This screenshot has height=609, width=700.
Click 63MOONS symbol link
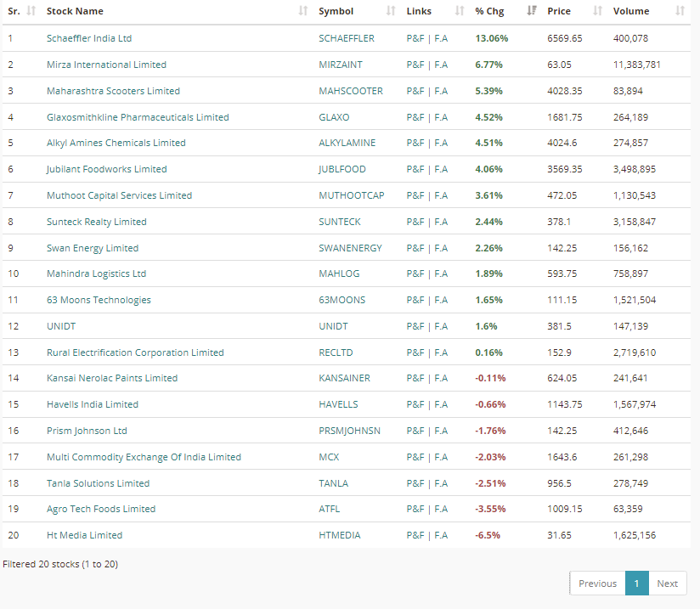click(x=342, y=300)
